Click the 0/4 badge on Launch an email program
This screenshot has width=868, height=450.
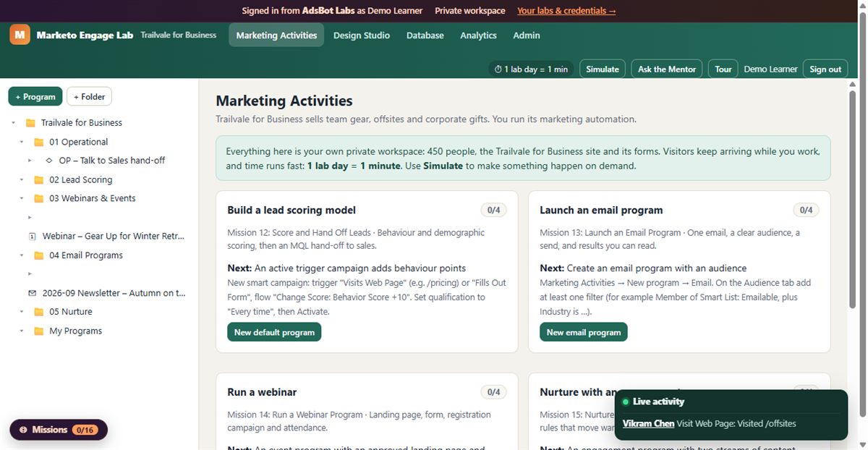(x=806, y=211)
